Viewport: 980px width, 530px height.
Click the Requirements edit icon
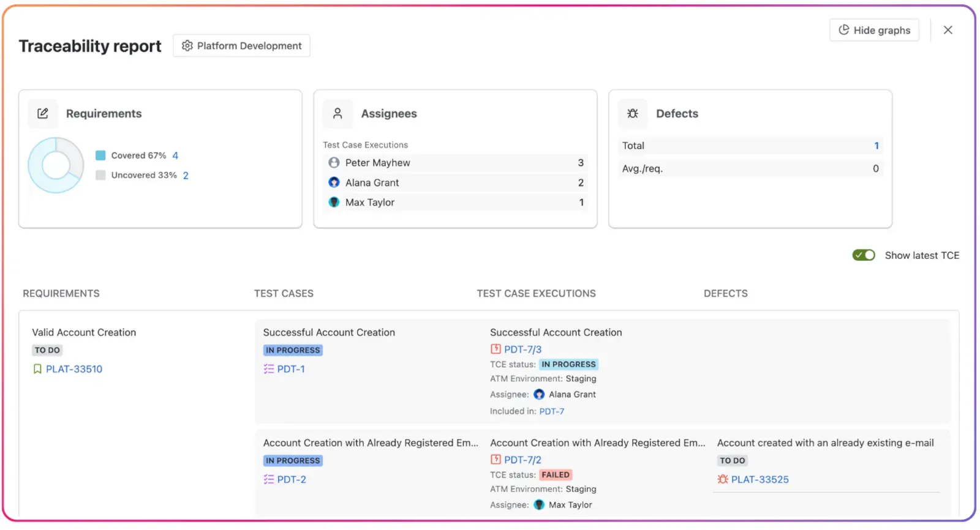pyautogui.click(x=43, y=114)
